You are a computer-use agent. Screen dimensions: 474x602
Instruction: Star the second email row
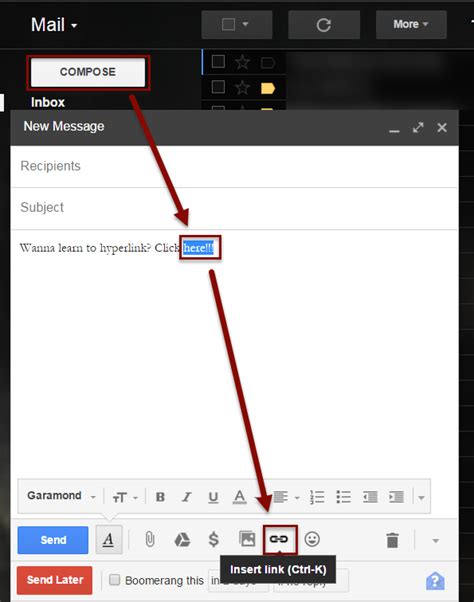pos(243,88)
